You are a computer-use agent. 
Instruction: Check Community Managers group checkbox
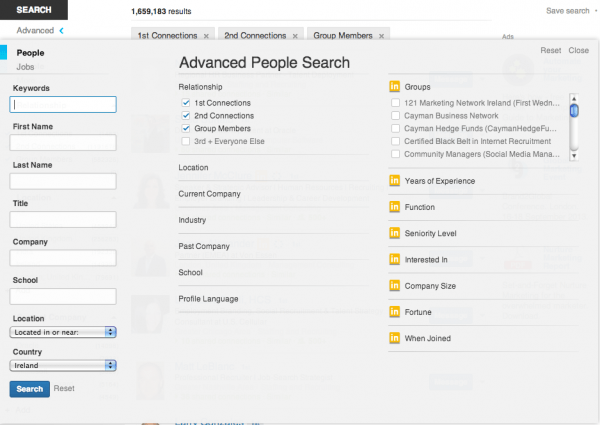click(396, 154)
